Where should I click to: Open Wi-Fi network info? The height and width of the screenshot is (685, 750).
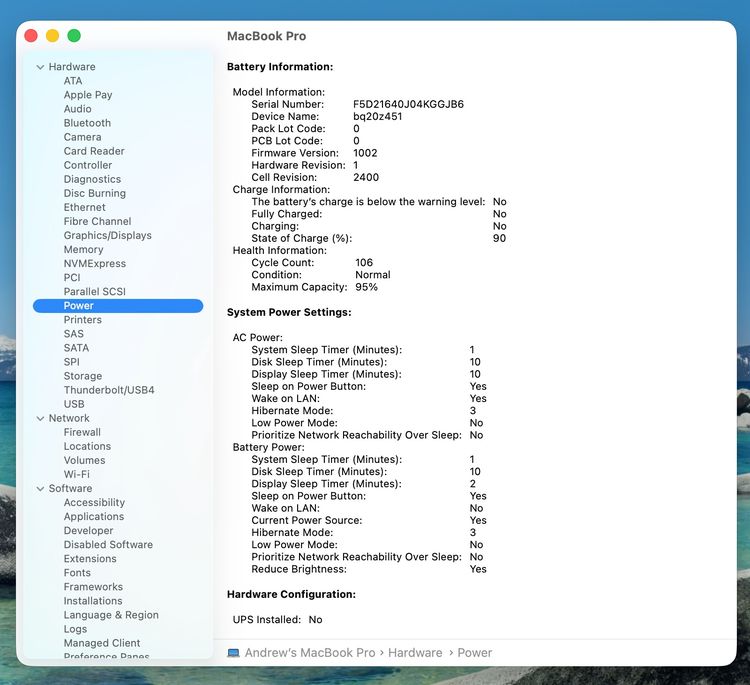pyautogui.click(x=77, y=475)
